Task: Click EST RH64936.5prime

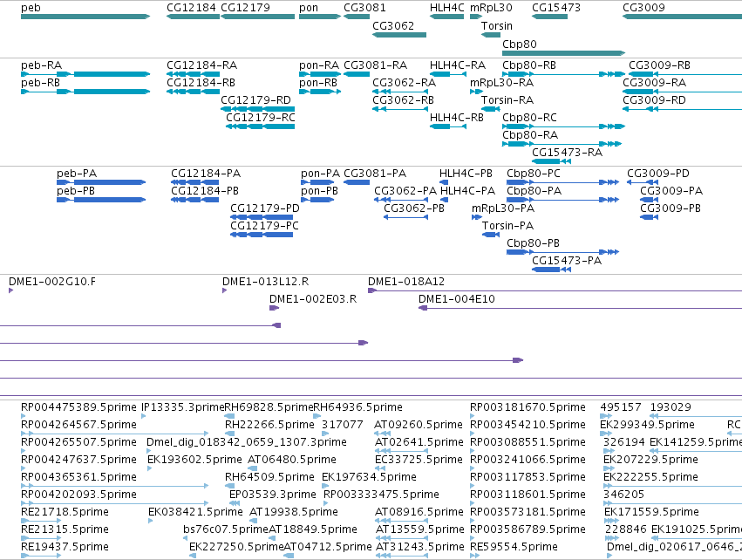Action: pyautogui.click(x=357, y=407)
